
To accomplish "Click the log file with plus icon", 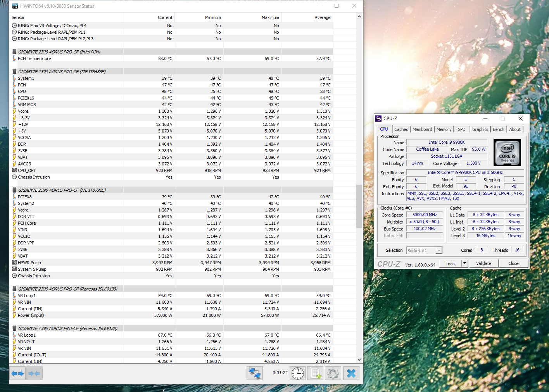I will (316, 373).
